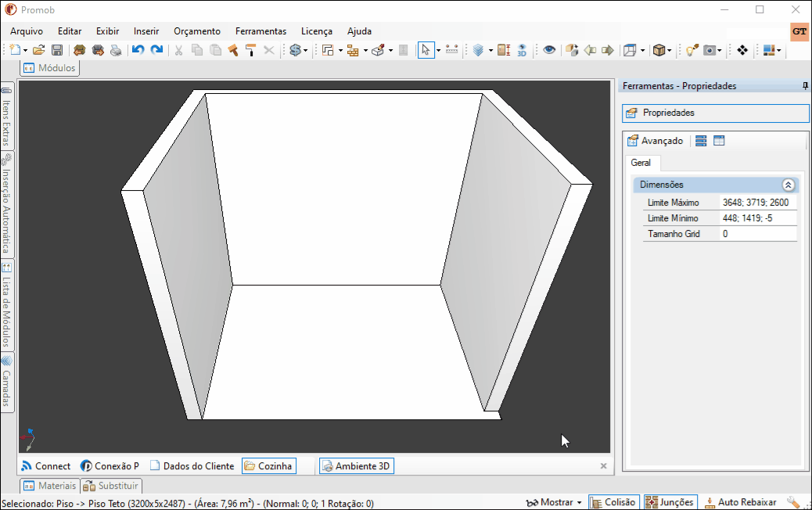Click the Propriedades button
The width and height of the screenshot is (812, 510).
(715, 113)
